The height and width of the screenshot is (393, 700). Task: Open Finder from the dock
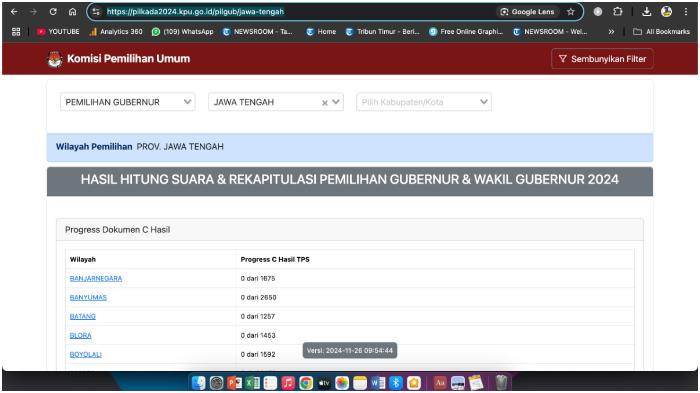tap(199, 383)
